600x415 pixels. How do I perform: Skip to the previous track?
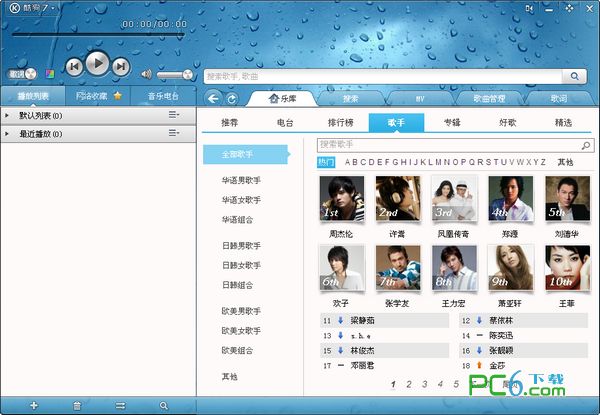(73, 66)
